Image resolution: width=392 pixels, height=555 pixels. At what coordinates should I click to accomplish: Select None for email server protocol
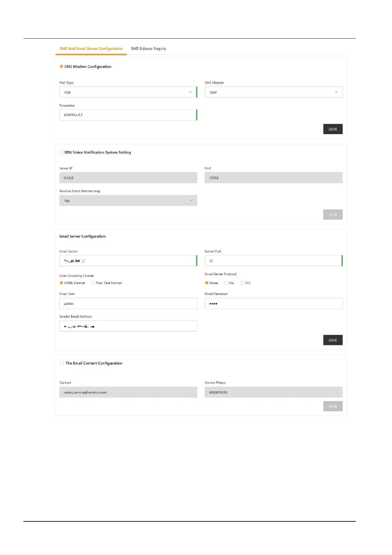pos(207,283)
